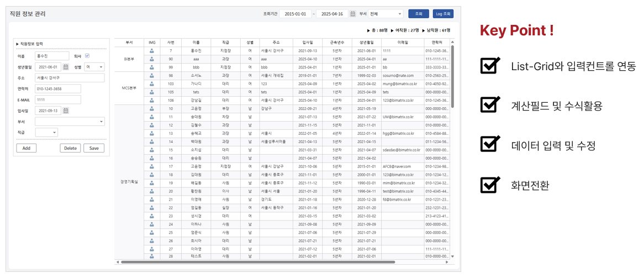The image size is (644, 278).
Task: Click the Save button
Action: click(x=93, y=148)
